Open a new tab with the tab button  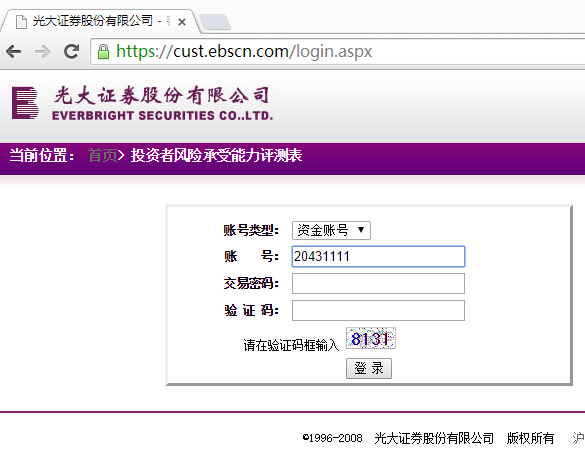[x=214, y=22]
